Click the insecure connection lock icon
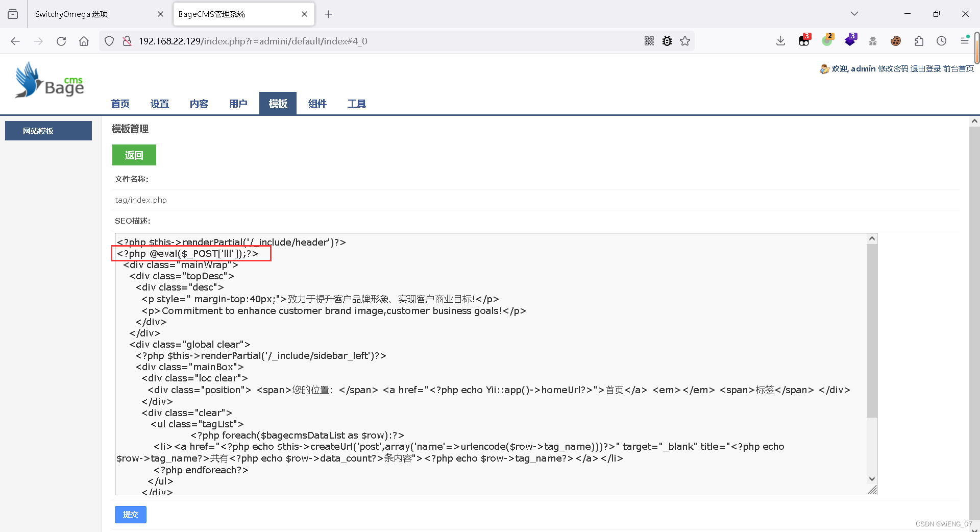 coord(127,41)
